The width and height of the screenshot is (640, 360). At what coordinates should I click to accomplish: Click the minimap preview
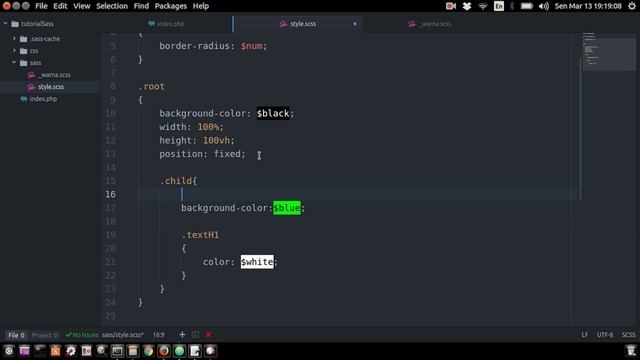(x=609, y=51)
